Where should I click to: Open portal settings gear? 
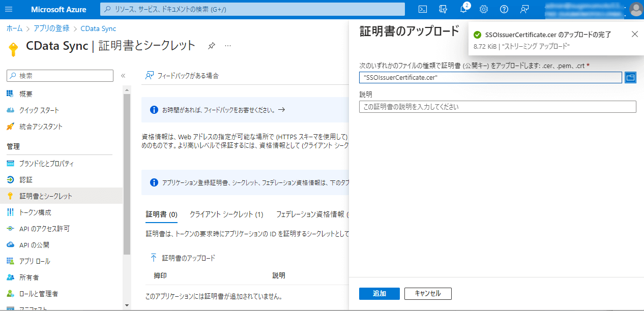[484, 9]
